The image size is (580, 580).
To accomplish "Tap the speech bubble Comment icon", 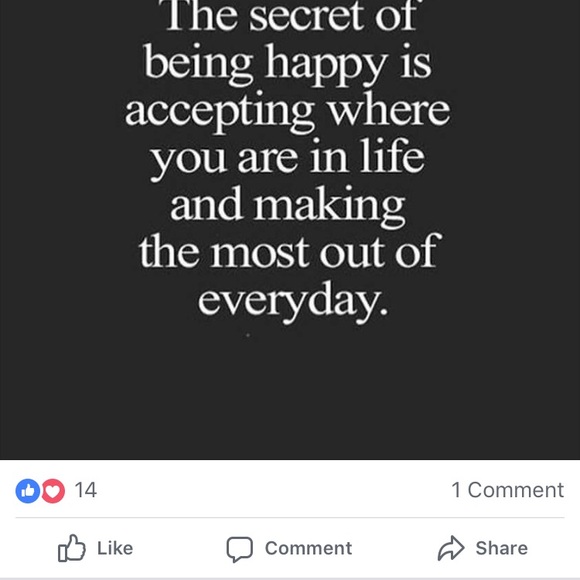I will [240, 549].
